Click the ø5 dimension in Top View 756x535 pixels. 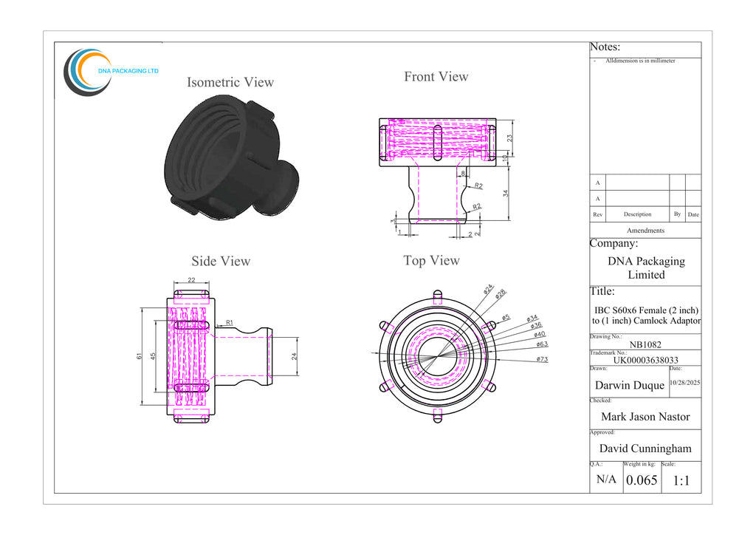pos(505,318)
